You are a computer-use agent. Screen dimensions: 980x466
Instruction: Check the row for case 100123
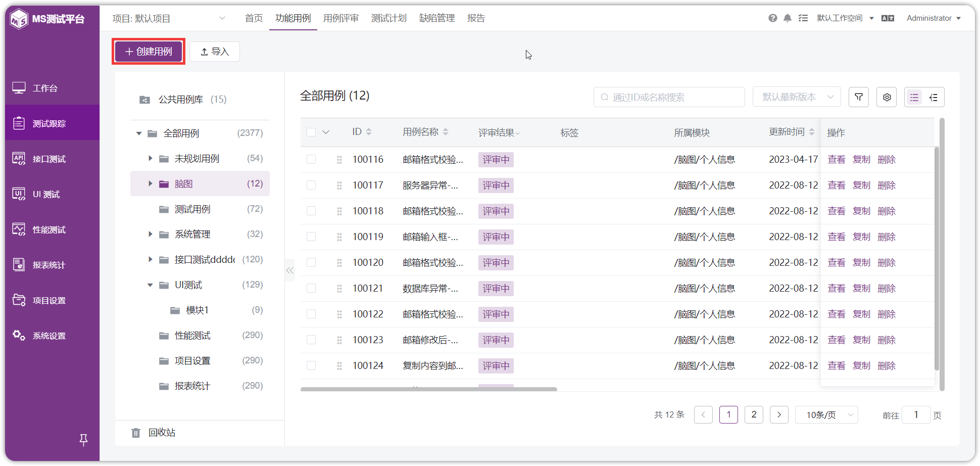tap(311, 340)
